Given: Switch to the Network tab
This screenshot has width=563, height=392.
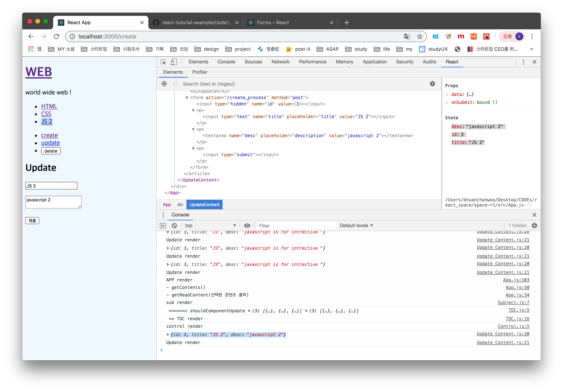Looking at the screenshot, I should (x=280, y=62).
